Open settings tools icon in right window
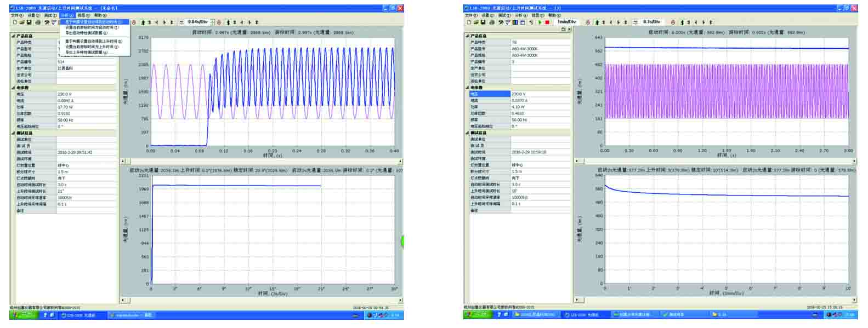The height and width of the screenshot is (328, 868). [x=501, y=22]
